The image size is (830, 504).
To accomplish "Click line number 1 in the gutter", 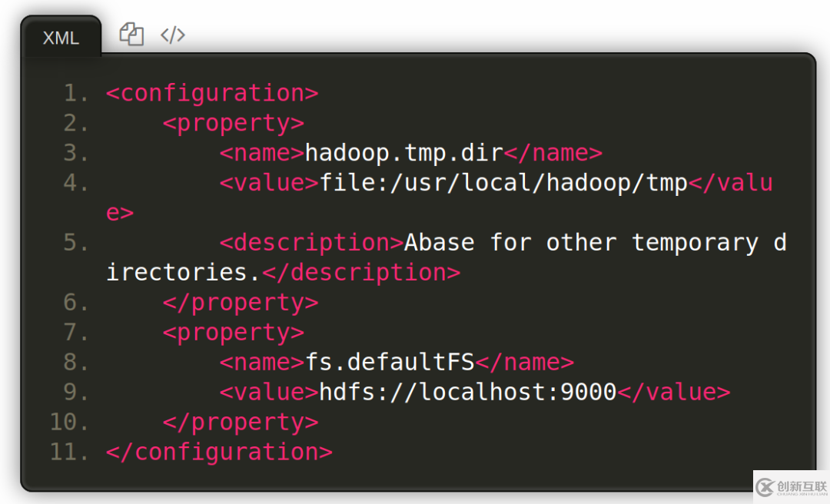I will [x=76, y=94].
